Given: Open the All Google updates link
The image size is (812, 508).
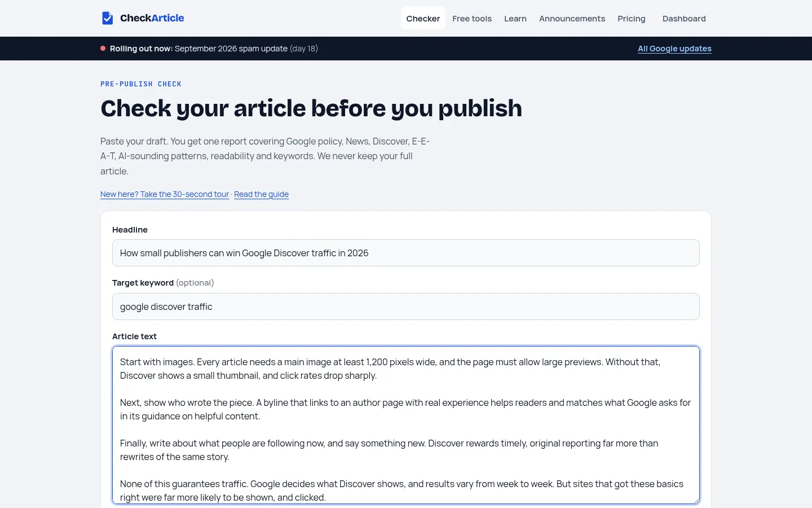Looking at the screenshot, I should click(674, 49).
